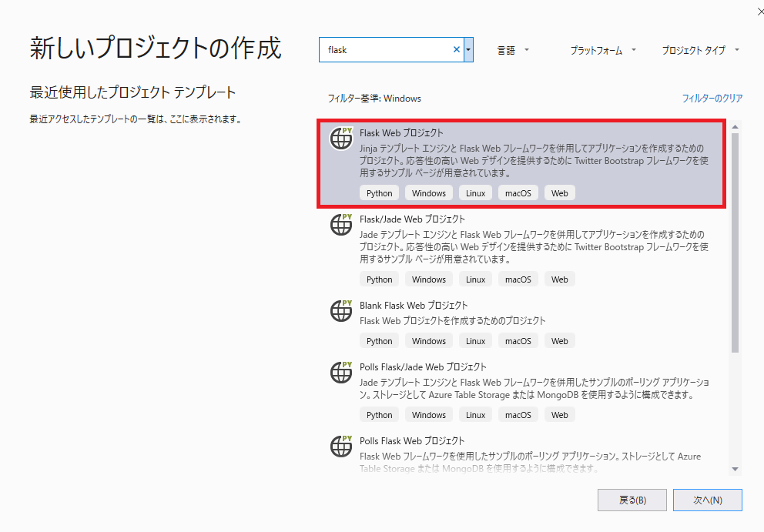The width and height of the screenshot is (764, 532).
Task: Click the Windows tag under Flask/Jade Web プロジェクト
Action: coord(429,279)
